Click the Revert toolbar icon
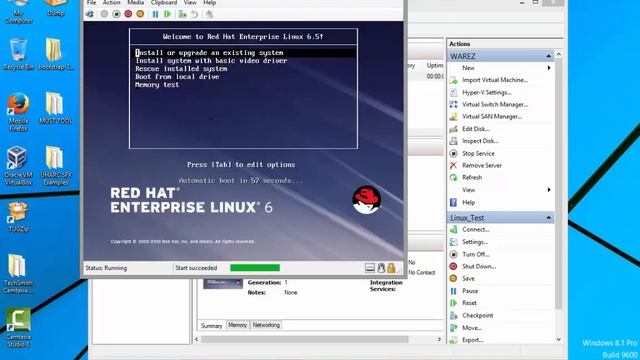This screenshot has width=640, height=360. pyautogui.click(x=195, y=14)
